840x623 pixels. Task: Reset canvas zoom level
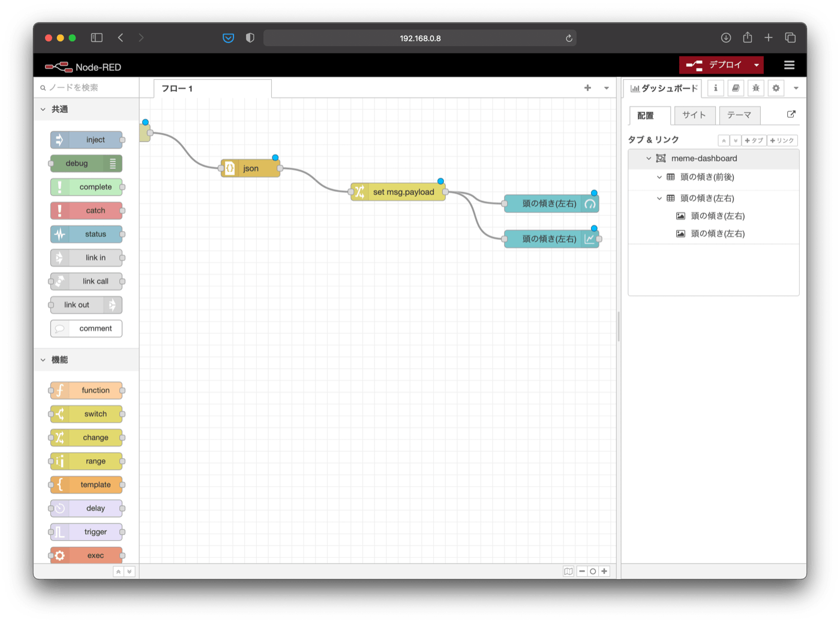[x=593, y=571]
